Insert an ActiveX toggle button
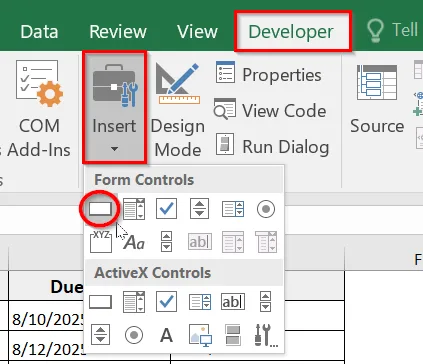This screenshot has height=364, width=423. (233, 335)
